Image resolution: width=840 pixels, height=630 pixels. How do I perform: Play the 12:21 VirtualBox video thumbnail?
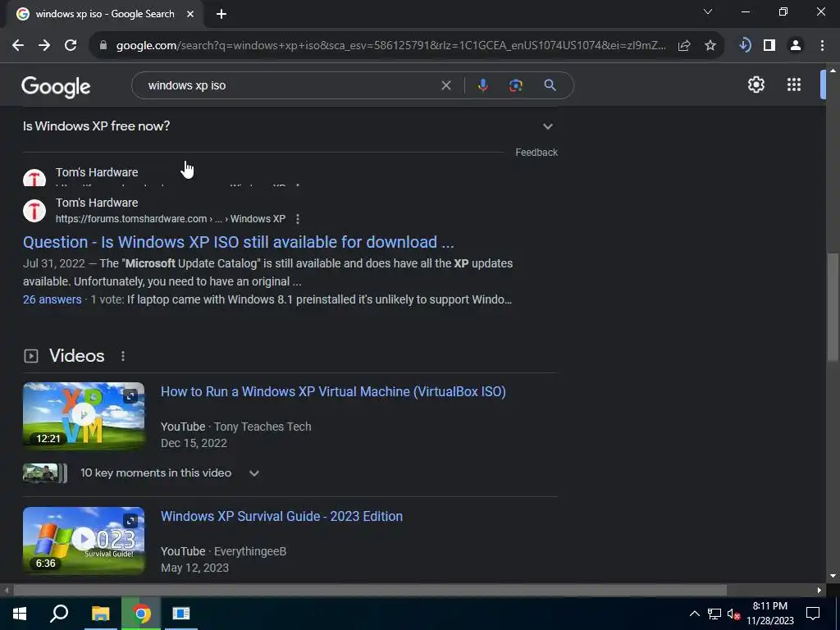(84, 416)
